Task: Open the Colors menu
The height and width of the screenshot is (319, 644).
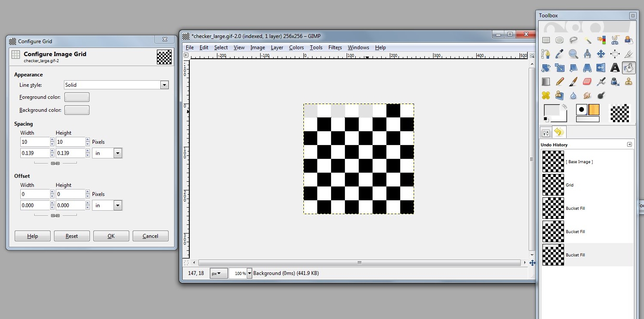Action: coord(296,47)
